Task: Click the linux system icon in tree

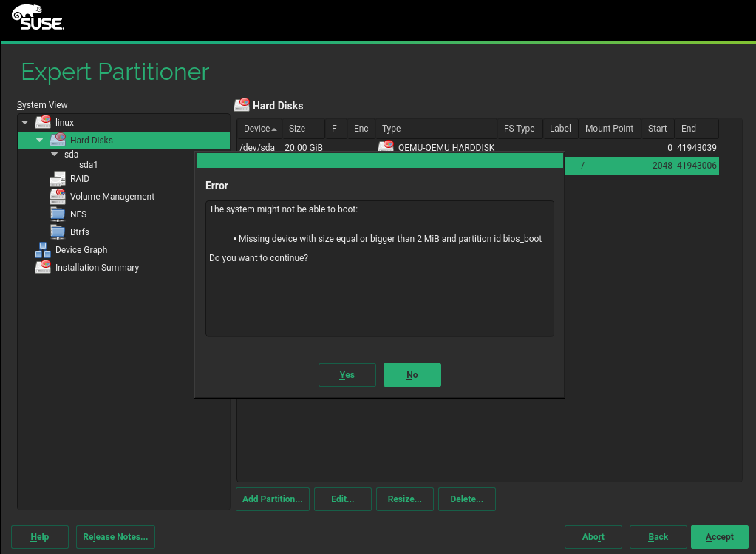Action: 43,122
